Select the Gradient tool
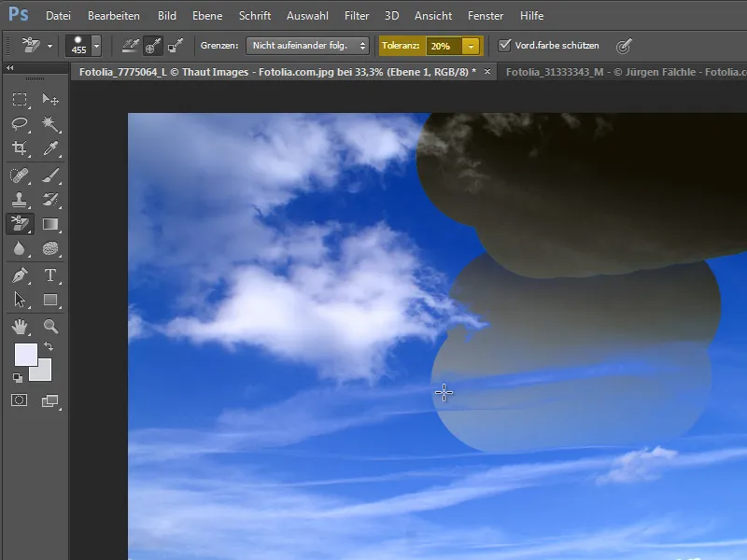Viewport: 747px width, 560px height. point(50,224)
